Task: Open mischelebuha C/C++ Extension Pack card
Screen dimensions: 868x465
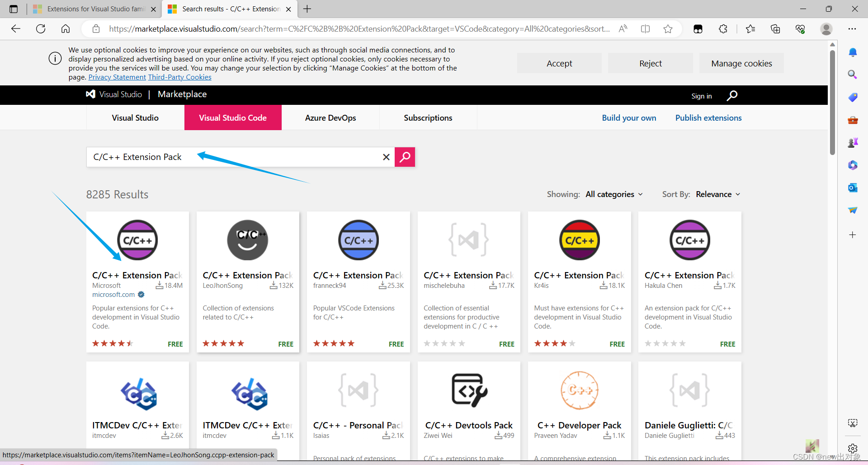Action: click(x=469, y=282)
